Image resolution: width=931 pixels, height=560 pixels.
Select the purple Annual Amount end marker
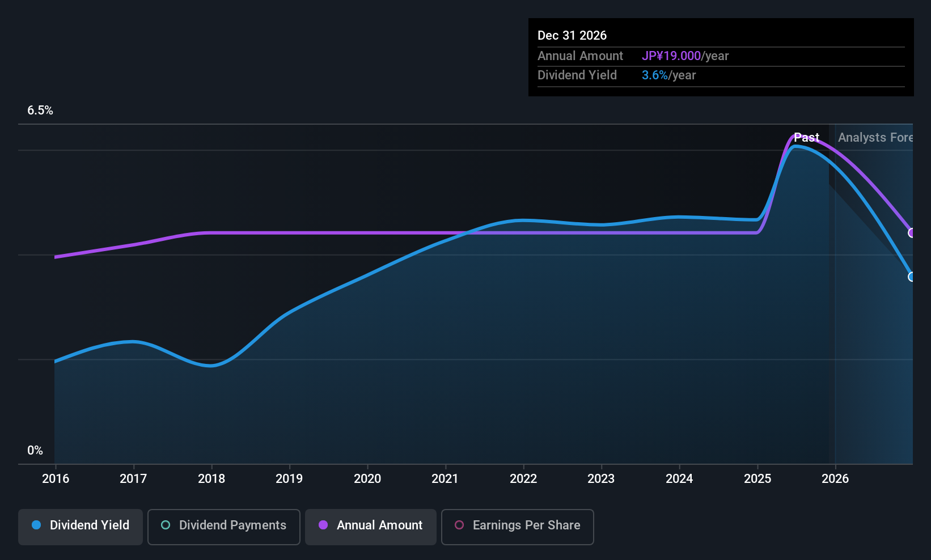pyautogui.click(x=911, y=233)
